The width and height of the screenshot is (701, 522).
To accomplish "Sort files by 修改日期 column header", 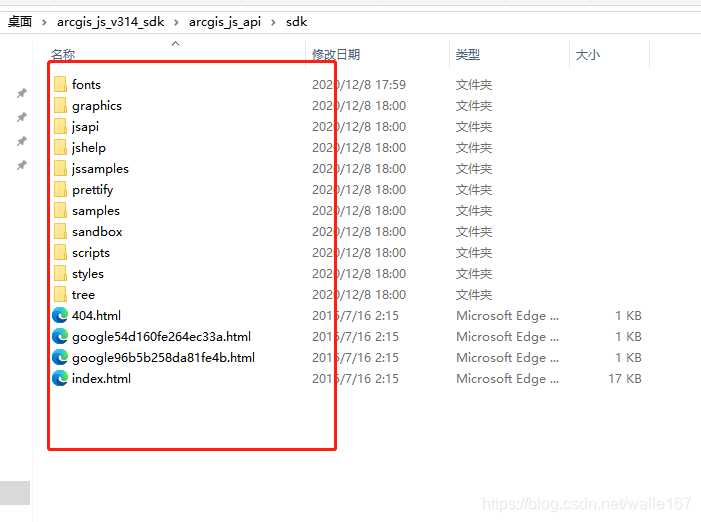I will click(x=336, y=55).
